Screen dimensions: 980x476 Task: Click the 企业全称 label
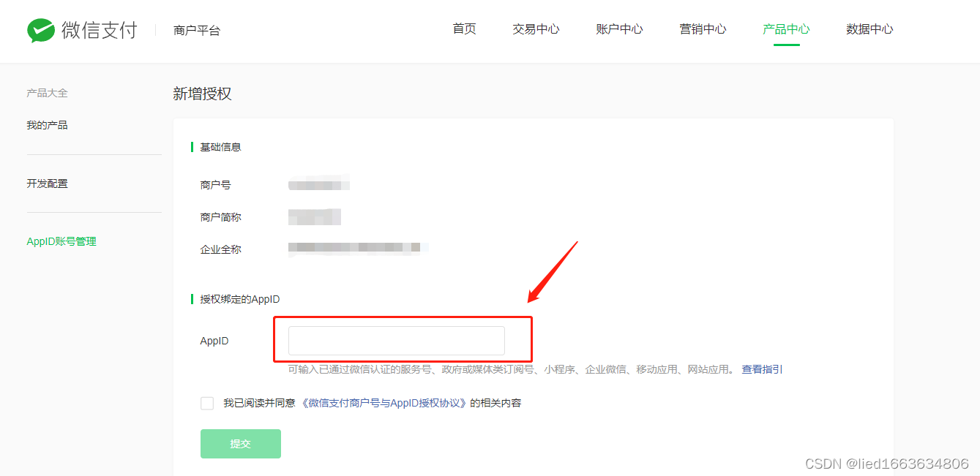220,249
